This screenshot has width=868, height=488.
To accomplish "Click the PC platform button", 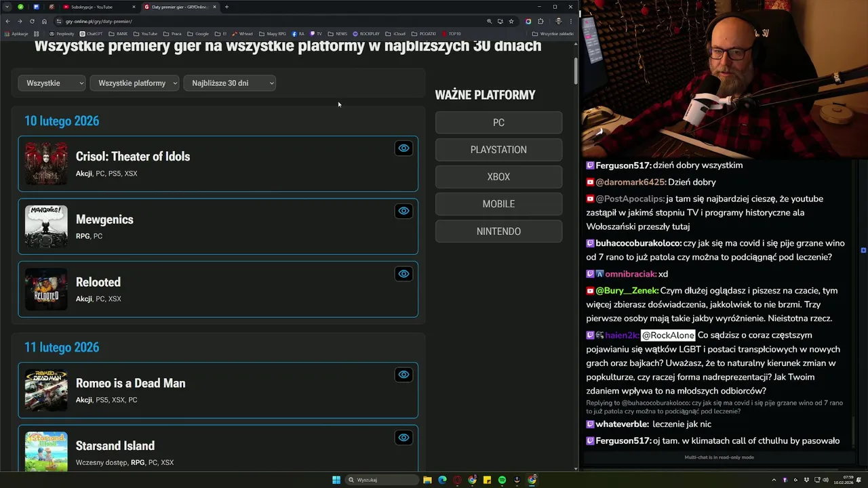I will [498, 123].
